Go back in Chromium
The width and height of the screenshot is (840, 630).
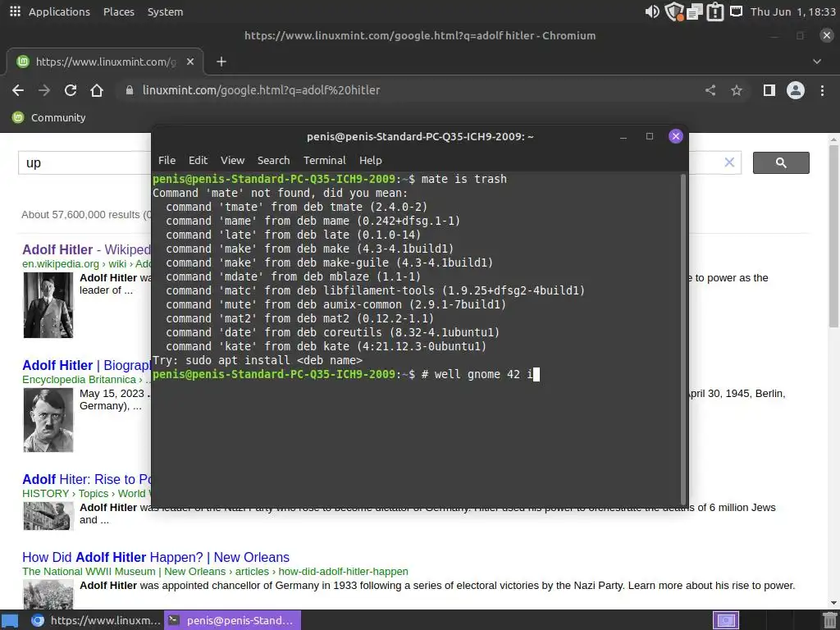pos(18,90)
